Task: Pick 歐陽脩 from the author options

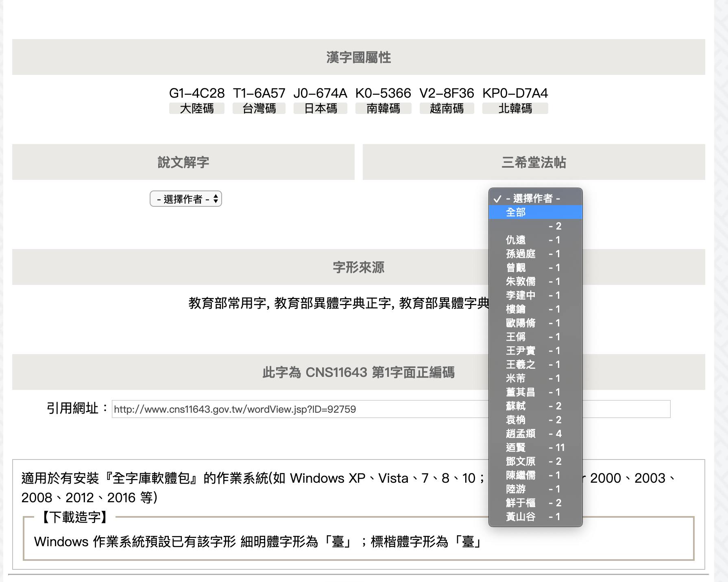Action: (521, 323)
